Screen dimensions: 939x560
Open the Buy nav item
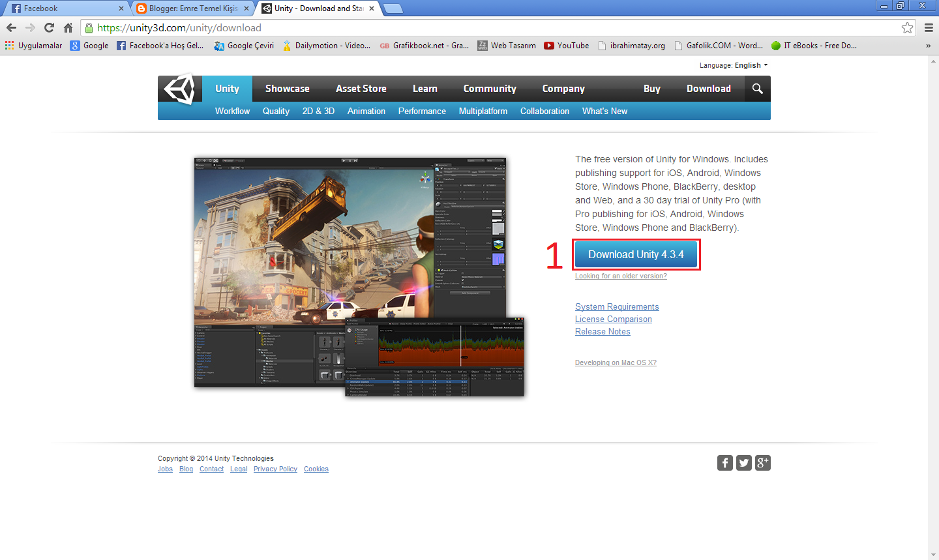pos(652,89)
